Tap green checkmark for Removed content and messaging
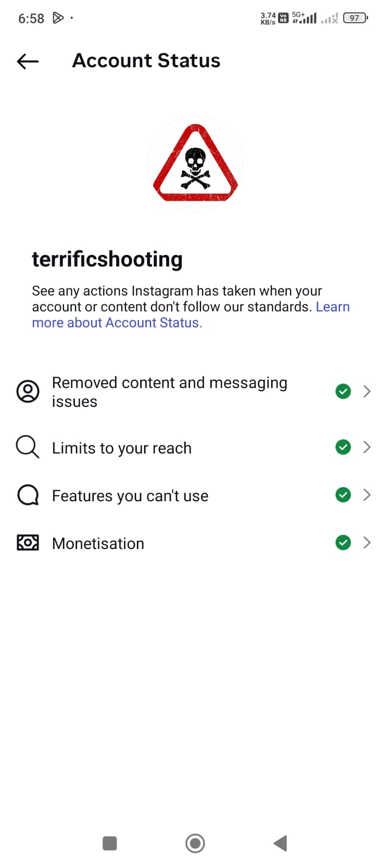This screenshot has height=868, width=391. pos(343,391)
